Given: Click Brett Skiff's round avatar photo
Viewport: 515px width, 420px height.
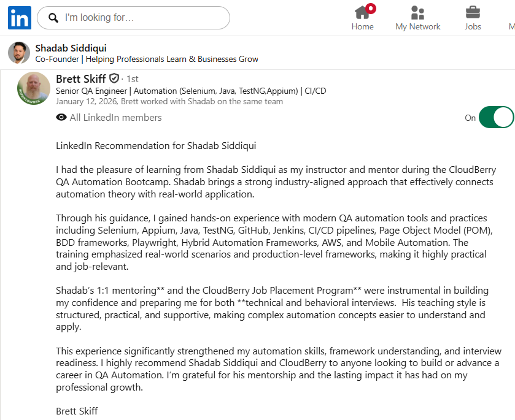Looking at the screenshot, I should 33,88.
